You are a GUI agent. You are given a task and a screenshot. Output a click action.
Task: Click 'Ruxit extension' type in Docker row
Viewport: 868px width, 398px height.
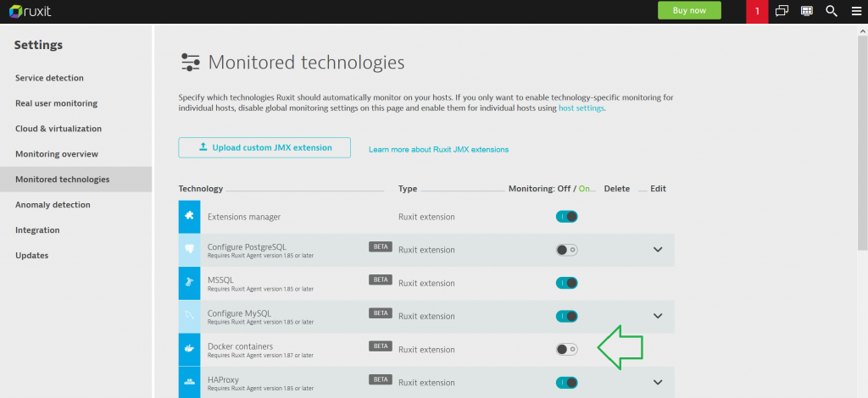pos(427,350)
